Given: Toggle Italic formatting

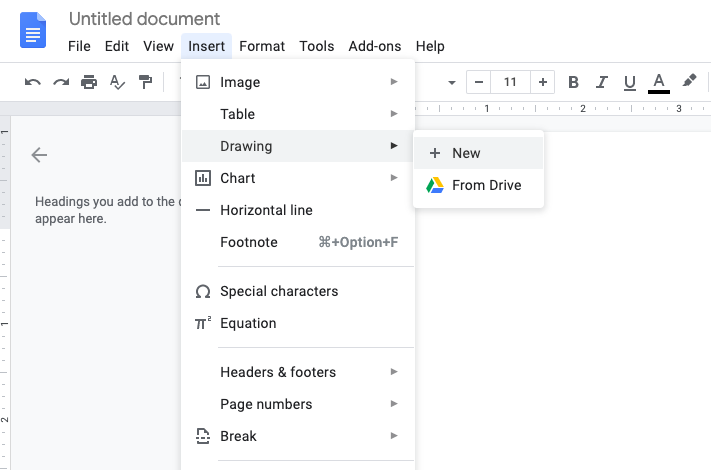Looking at the screenshot, I should (601, 82).
